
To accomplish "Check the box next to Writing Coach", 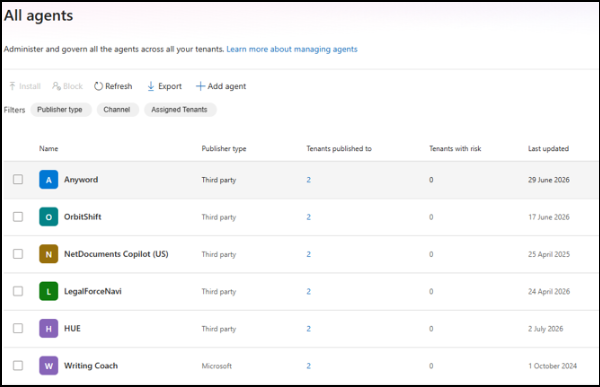I will point(18,365).
